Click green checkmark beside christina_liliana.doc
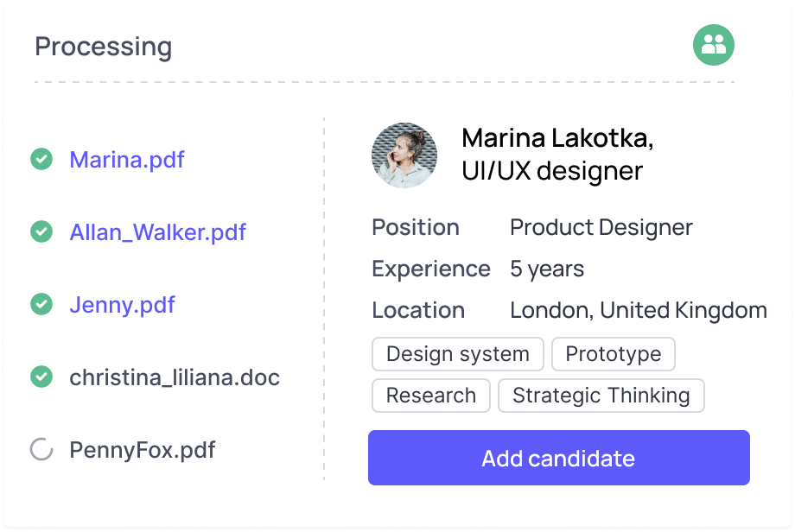The image size is (795, 532). pyautogui.click(x=41, y=377)
